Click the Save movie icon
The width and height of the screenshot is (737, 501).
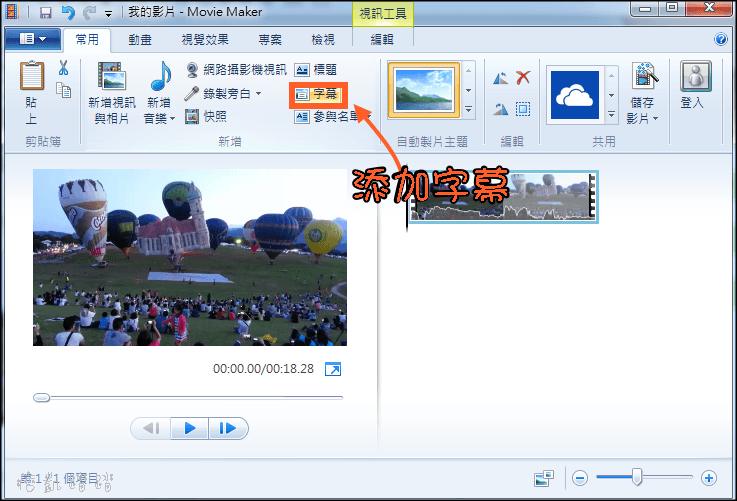coord(644,76)
